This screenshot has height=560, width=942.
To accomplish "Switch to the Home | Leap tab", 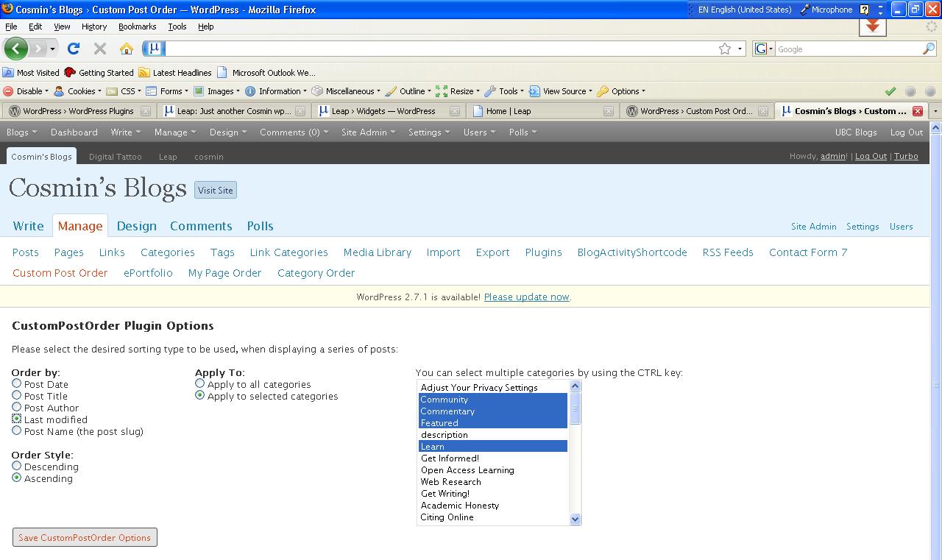I will pyautogui.click(x=543, y=111).
